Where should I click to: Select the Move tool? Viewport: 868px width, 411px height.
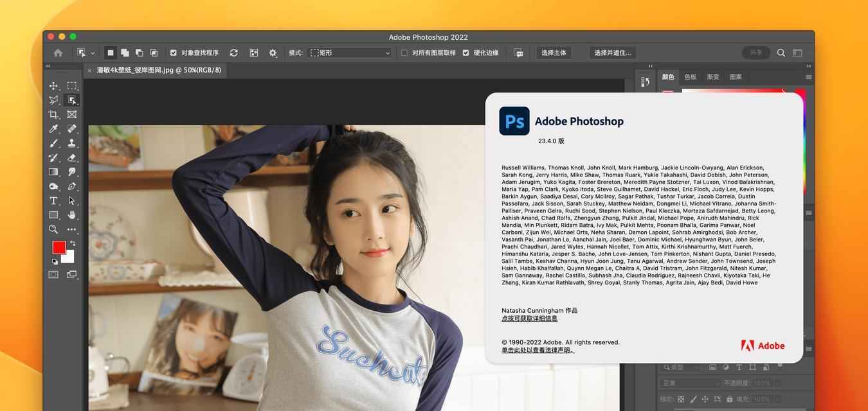click(53, 86)
